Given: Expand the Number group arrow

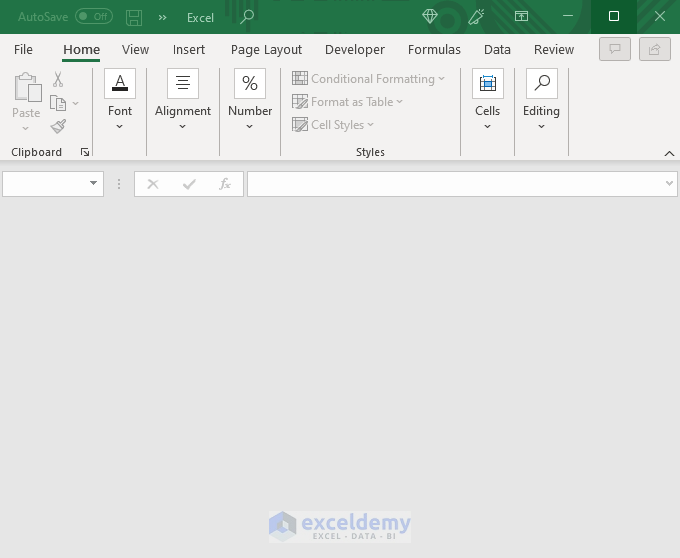Looking at the screenshot, I should click(249, 127).
